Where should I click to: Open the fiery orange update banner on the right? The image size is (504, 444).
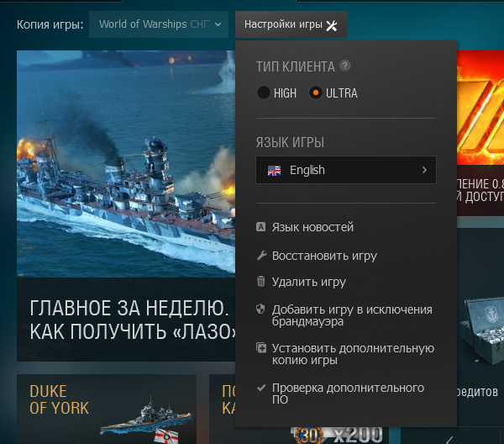pyautogui.click(x=480, y=108)
